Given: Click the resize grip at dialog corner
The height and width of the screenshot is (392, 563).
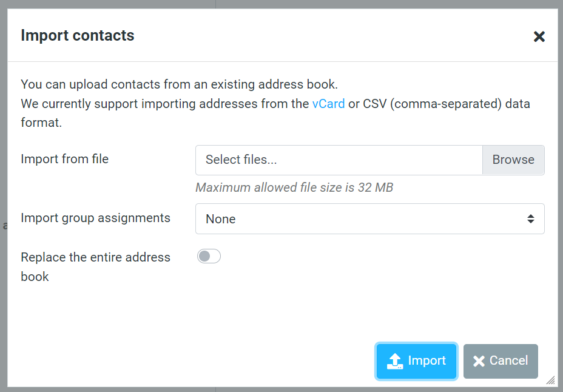Looking at the screenshot, I should (550, 380).
